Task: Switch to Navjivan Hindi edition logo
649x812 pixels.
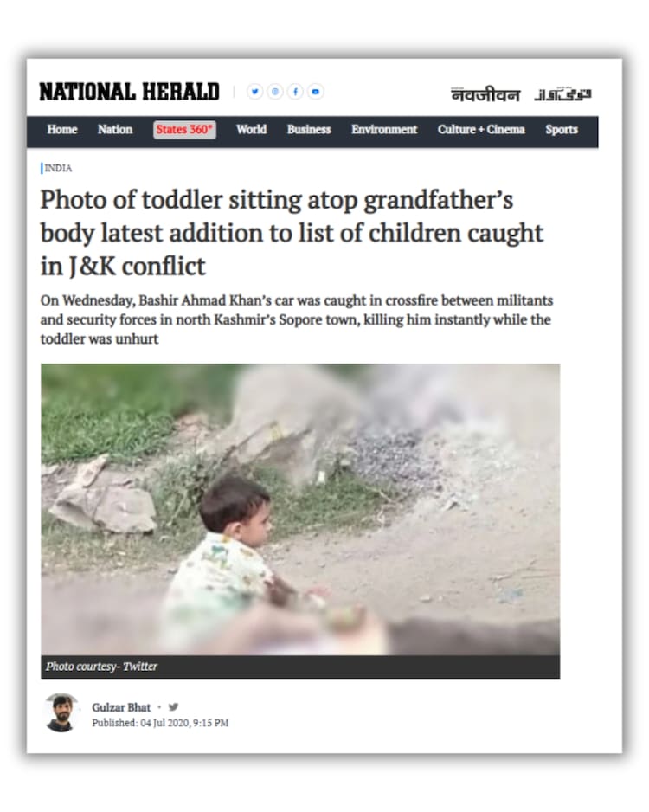Action: click(485, 94)
